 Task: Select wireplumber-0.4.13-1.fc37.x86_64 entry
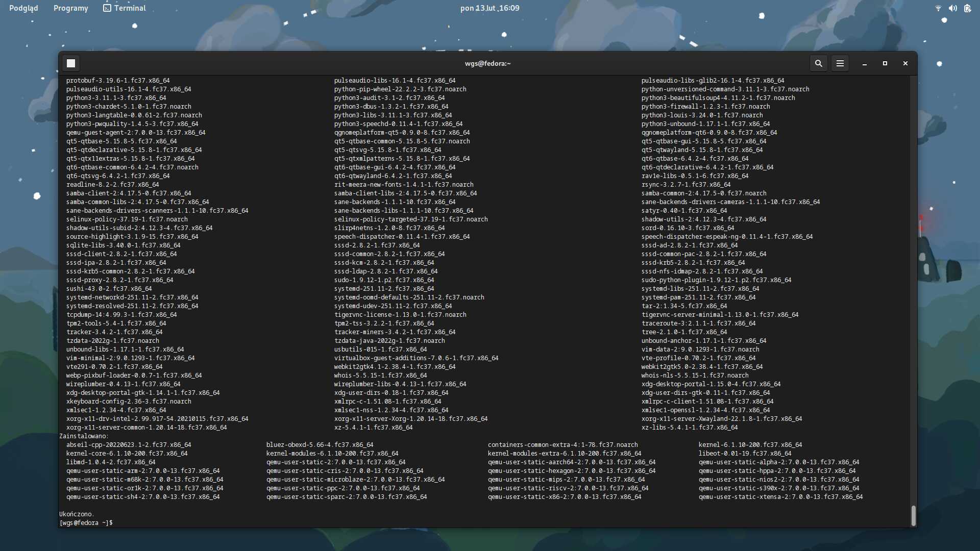coord(124,384)
